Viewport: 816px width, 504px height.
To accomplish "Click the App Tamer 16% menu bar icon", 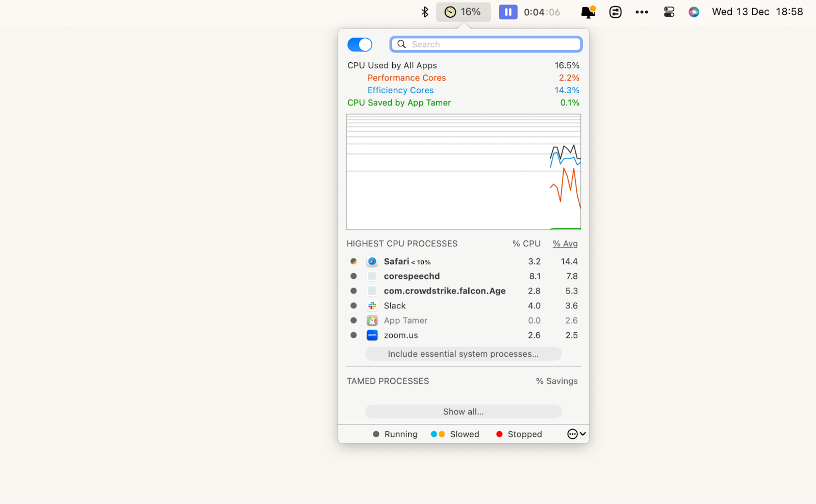I will click(463, 11).
